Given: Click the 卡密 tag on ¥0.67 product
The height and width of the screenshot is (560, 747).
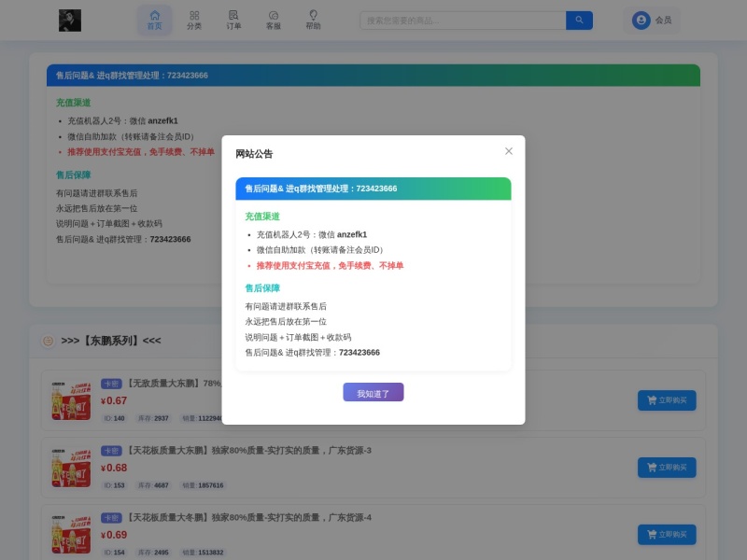Looking at the screenshot, I should (x=111, y=384).
